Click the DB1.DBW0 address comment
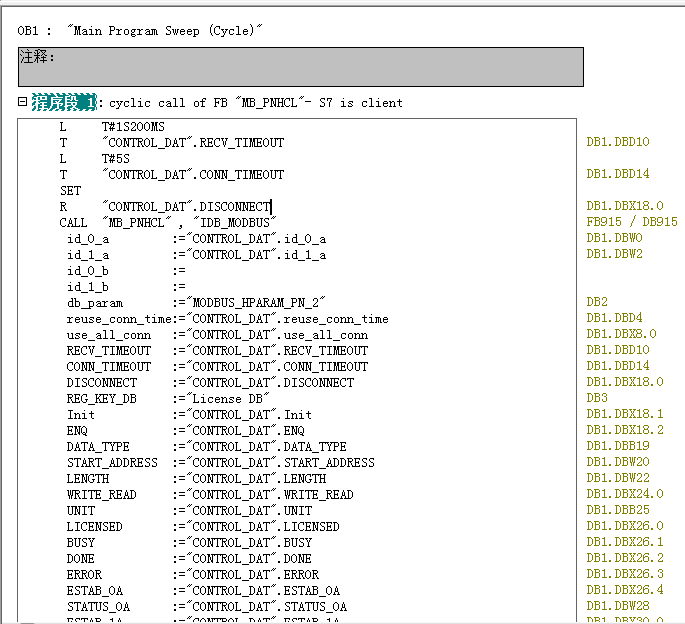Viewport: 685px width, 624px height. (x=614, y=238)
